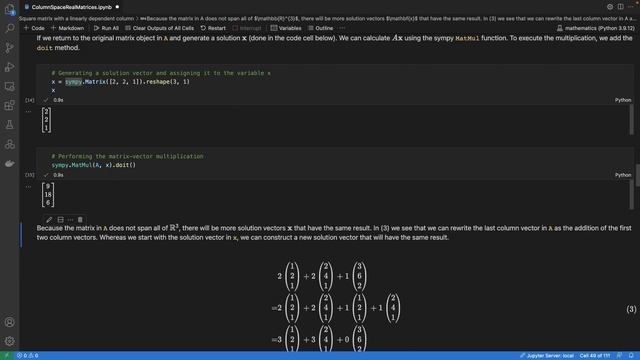Click the feedback icon in status bar

point(620,356)
